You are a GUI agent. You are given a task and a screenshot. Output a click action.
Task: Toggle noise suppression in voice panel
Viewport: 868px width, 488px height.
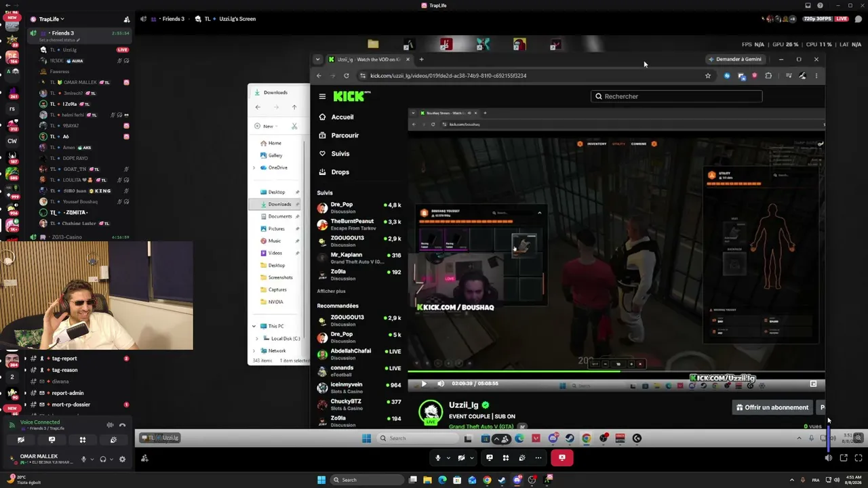[x=110, y=425]
